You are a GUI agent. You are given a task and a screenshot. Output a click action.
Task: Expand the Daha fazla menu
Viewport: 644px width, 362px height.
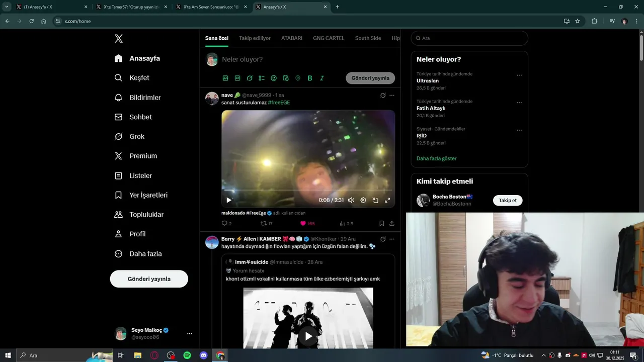pyautogui.click(x=138, y=254)
